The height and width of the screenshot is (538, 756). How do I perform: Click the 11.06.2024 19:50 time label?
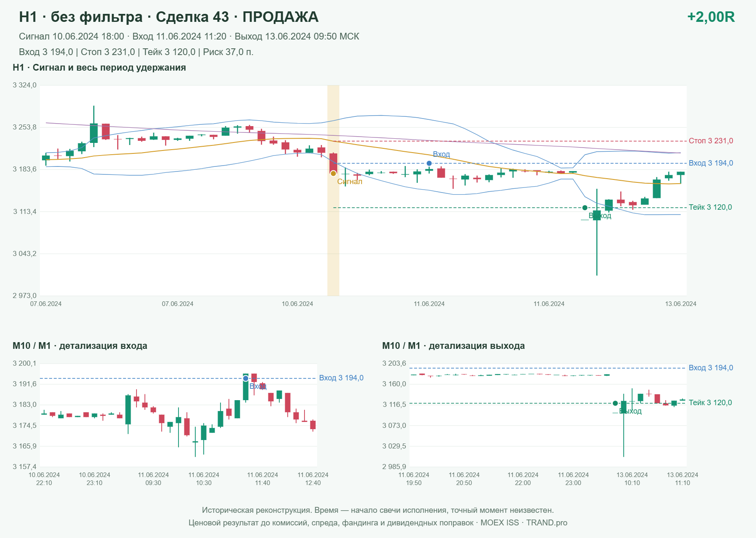[414, 479]
